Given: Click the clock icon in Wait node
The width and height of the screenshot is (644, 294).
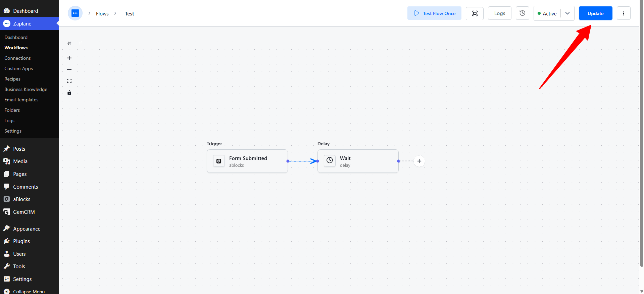Looking at the screenshot, I should click(x=330, y=161).
